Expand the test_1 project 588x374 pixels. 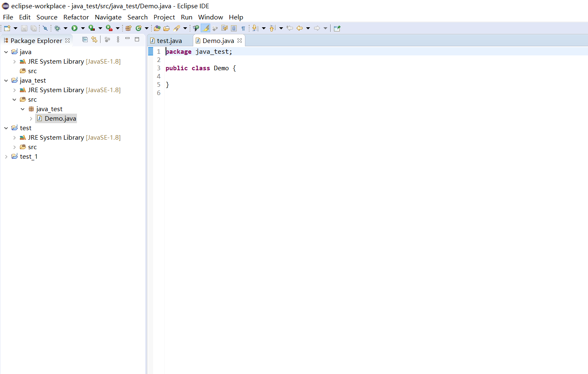point(6,156)
